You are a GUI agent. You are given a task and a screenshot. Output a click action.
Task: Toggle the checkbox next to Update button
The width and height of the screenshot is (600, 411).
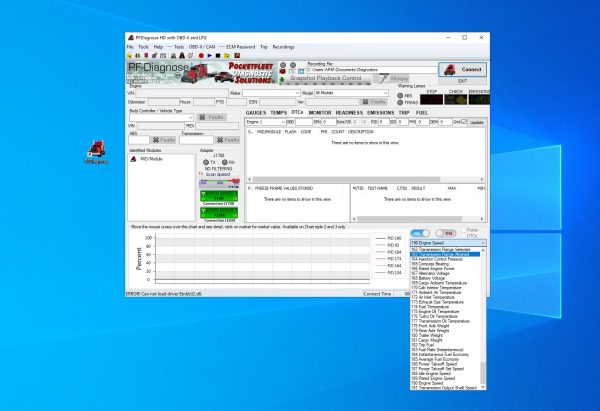pos(464,122)
